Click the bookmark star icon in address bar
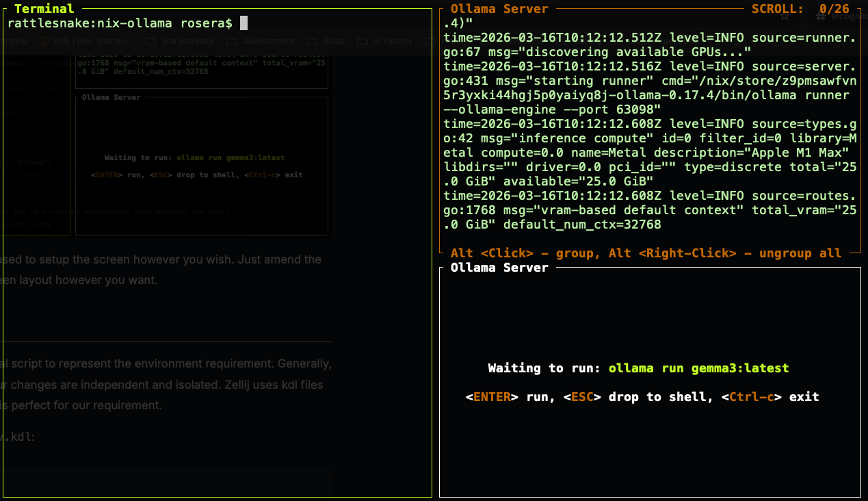The height and width of the screenshot is (501, 868). click(785, 16)
